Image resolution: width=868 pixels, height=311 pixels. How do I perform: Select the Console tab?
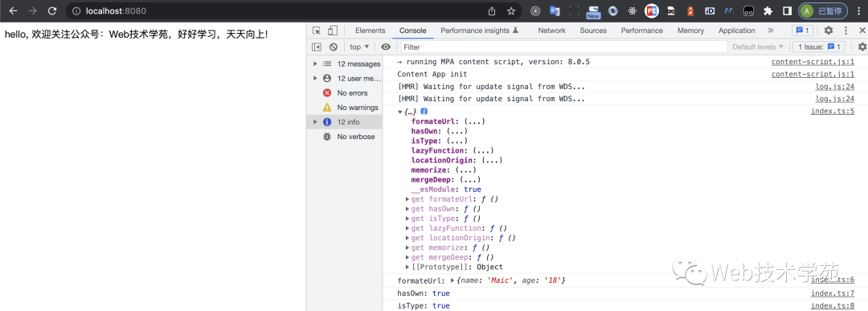[x=413, y=31]
